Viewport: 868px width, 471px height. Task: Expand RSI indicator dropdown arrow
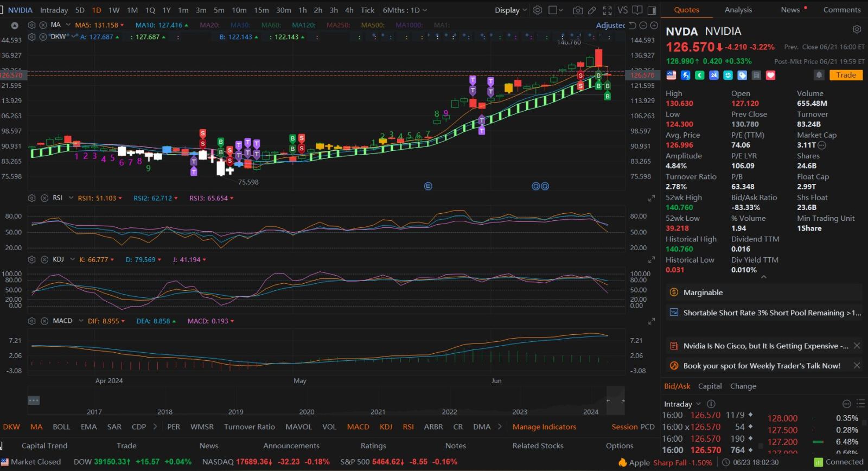(x=71, y=198)
